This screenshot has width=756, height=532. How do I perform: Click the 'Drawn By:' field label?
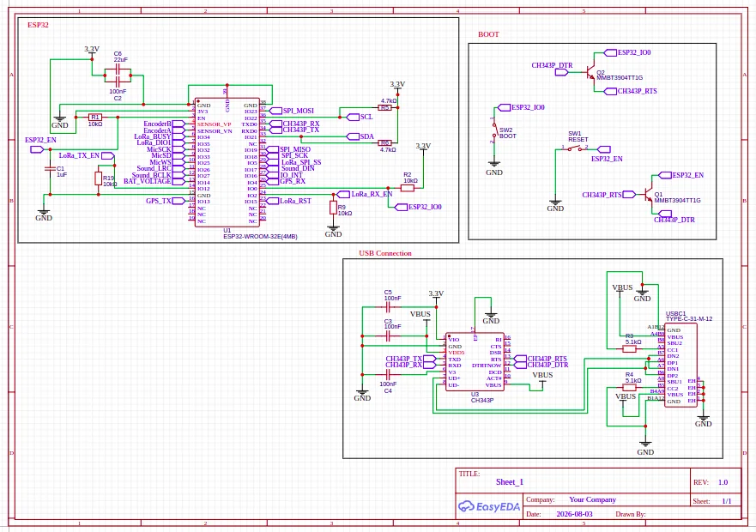click(x=630, y=514)
